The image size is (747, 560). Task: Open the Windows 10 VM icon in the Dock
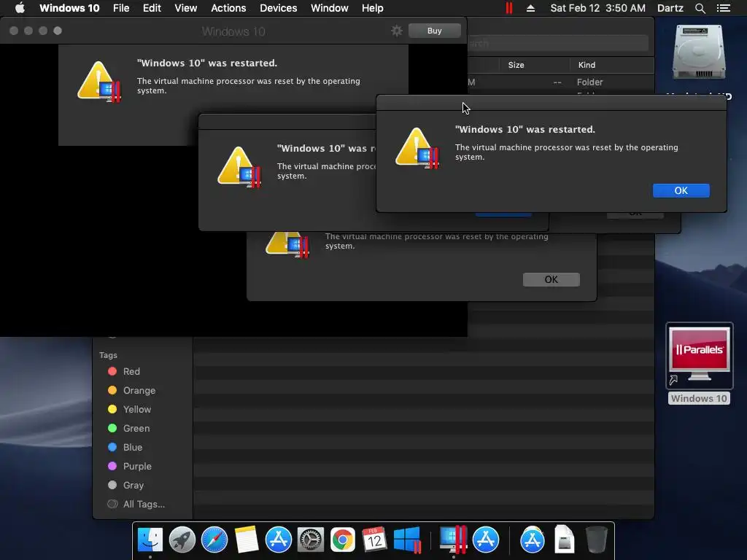(407, 540)
